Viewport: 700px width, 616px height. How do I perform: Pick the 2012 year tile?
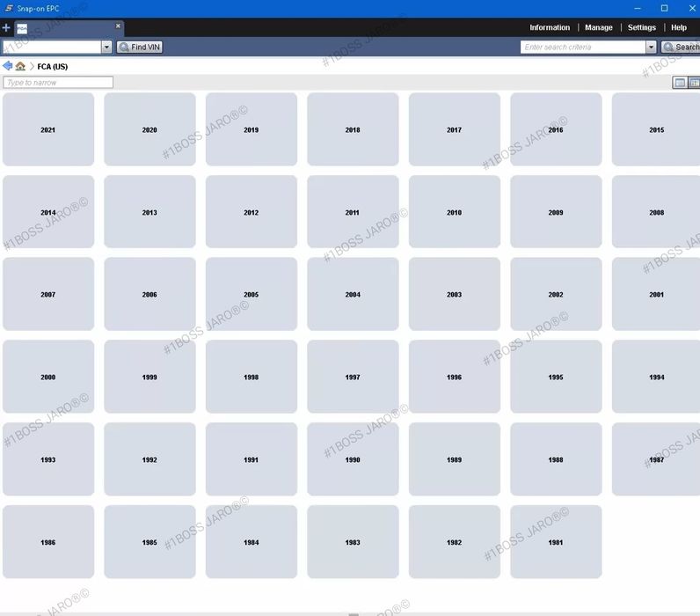252,212
